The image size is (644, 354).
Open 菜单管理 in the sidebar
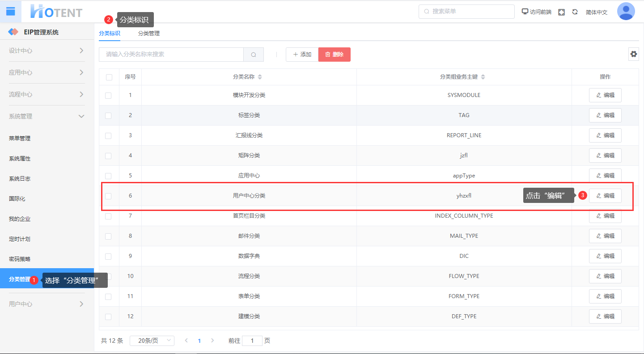pyautogui.click(x=20, y=139)
